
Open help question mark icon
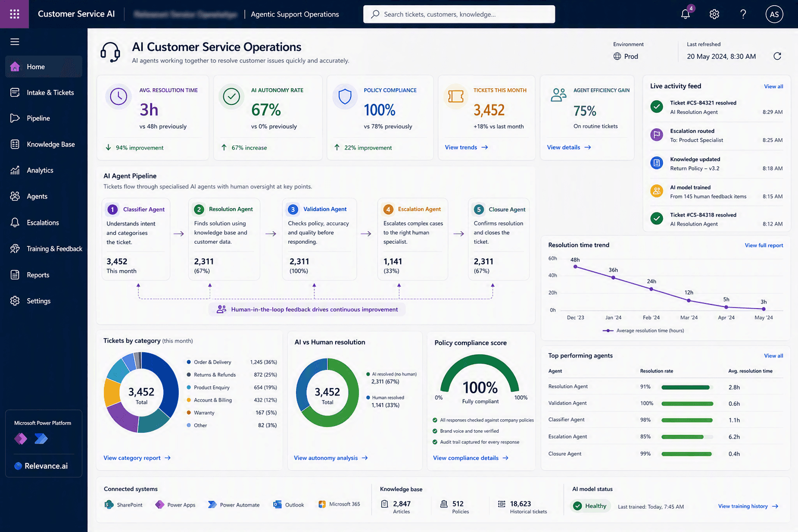(x=743, y=14)
